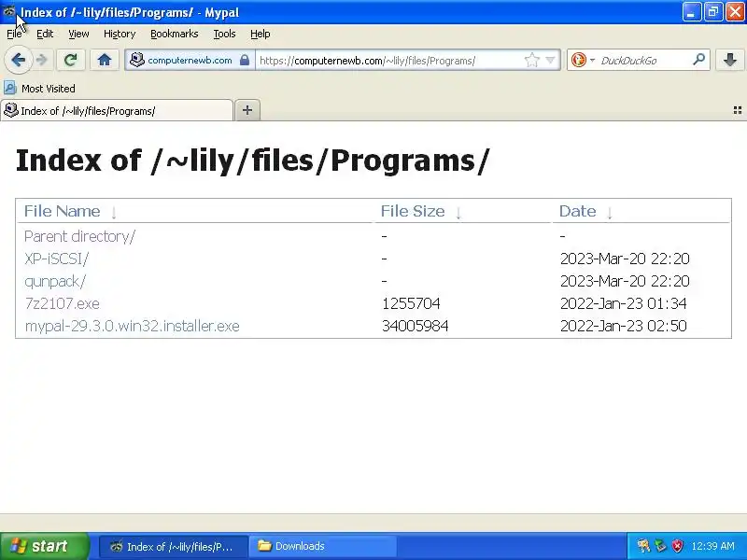This screenshot has width=747, height=560.
Task: Restore down the Mypal window
Action: tap(713, 12)
